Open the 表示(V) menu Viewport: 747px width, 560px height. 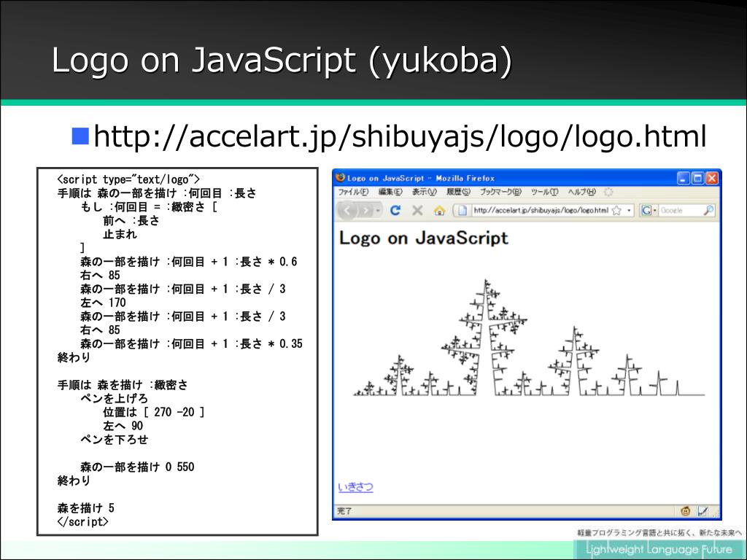pos(424,192)
